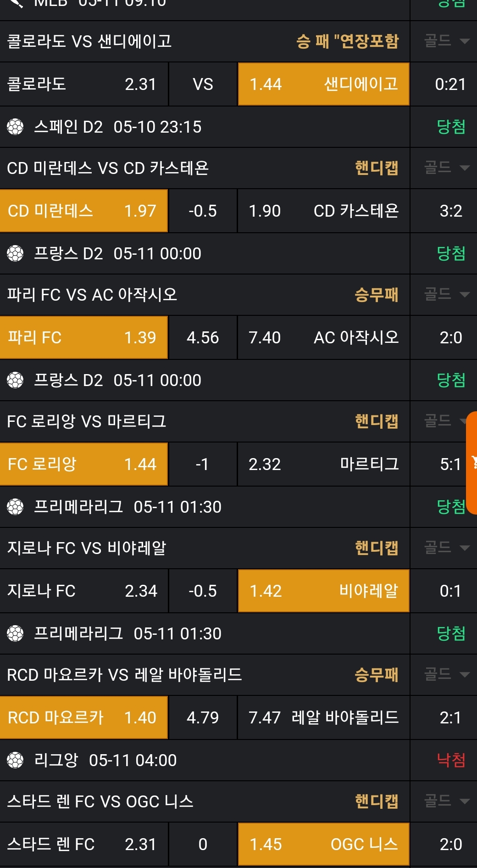
Task: Click the soccer ball icon beside 리그앙
Action: [15, 760]
